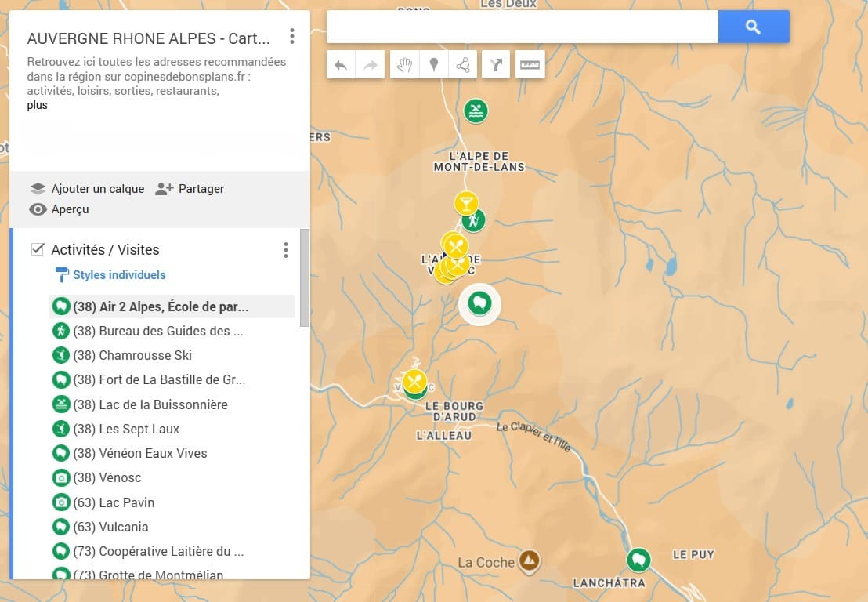Click the ski icon beside Les Sept Laux
The image size is (868, 602).
click(x=61, y=429)
